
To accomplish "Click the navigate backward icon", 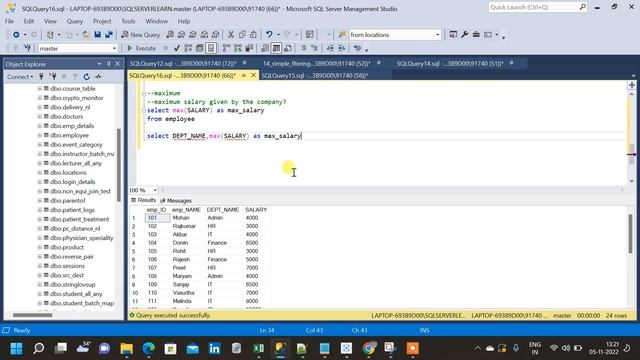I will coord(16,35).
